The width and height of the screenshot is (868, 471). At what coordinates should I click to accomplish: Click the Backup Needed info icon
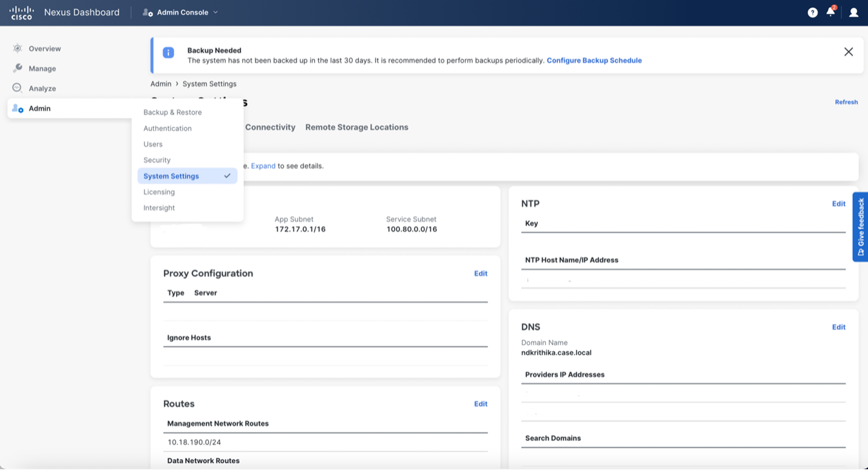coord(168,53)
